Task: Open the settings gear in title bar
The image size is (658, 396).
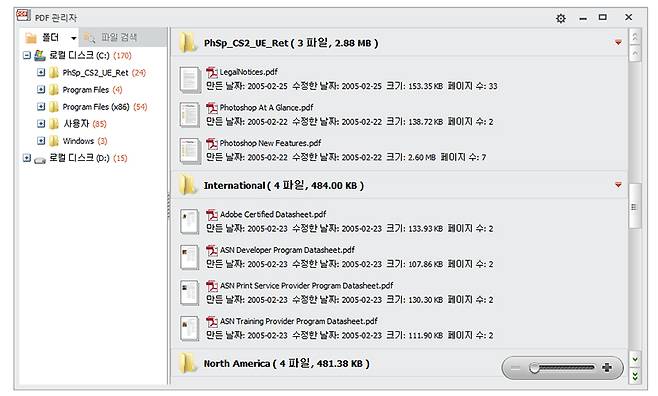Action: (x=560, y=18)
